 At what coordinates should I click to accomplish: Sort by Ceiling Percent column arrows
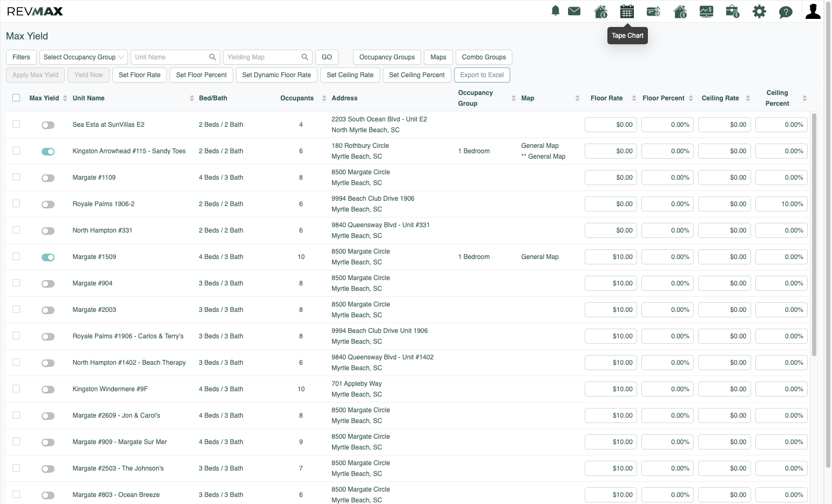click(804, 98)
